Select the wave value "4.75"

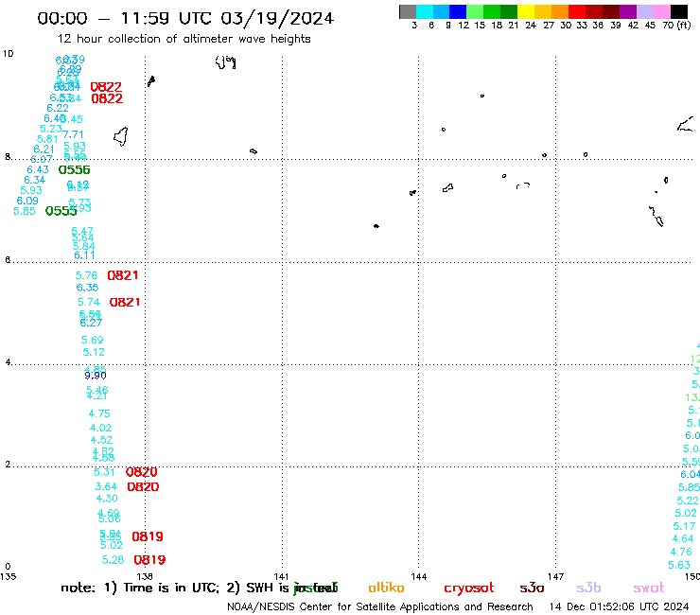[x=99, y=414]
